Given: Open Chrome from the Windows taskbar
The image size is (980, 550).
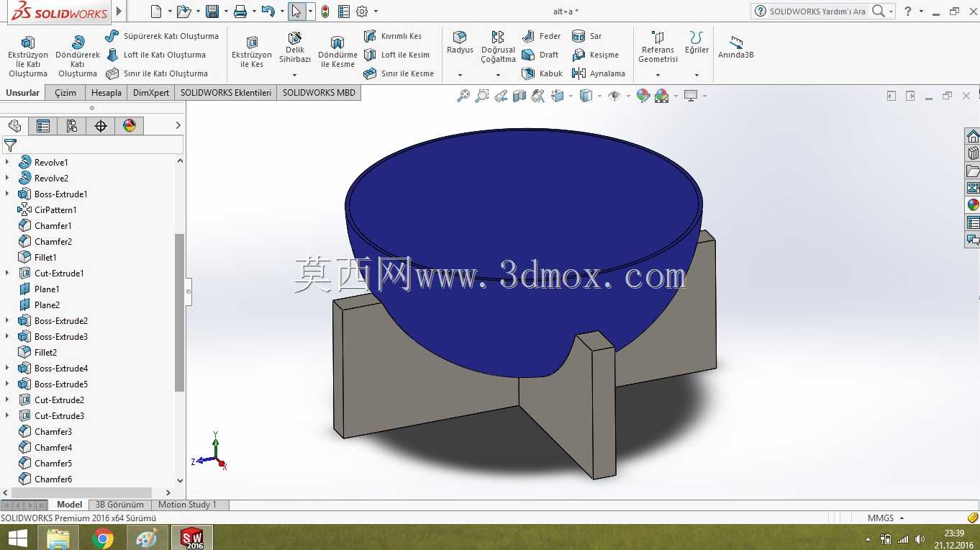Looking at the screenshot, I should coord(103,538).
